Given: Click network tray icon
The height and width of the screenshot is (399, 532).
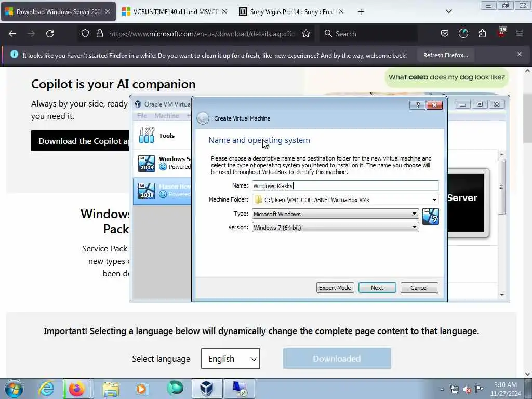Looking at the screenshot, I should (x=454, y=389).
